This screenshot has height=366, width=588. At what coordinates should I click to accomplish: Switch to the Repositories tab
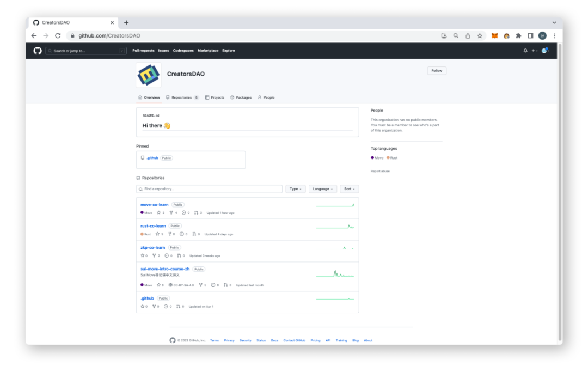182,97
